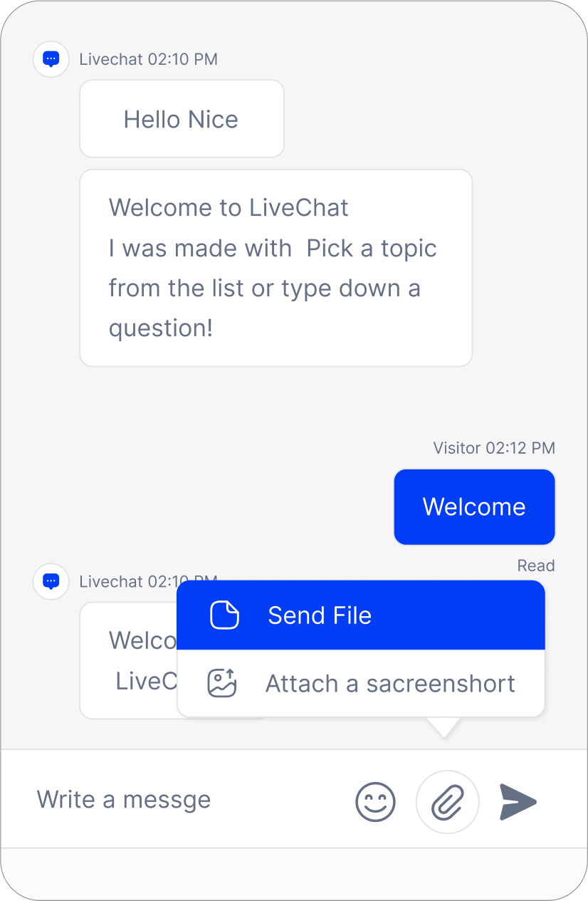The image size is (588, 901).
Task: Click the paperclip attachment icon
Action: pyautogui.click(x=448, y=802)
